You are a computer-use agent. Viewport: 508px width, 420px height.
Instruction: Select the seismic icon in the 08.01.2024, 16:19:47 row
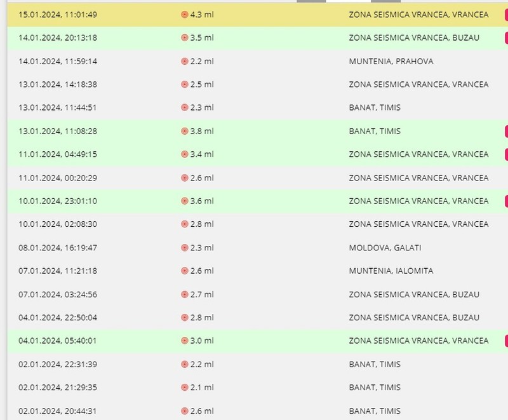[185, 248]
